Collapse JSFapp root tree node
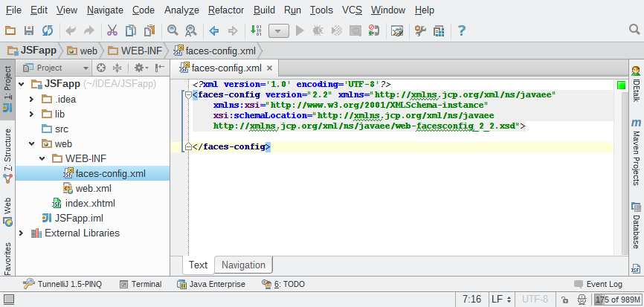The image size is (644, 307). click(x=22, y=85)
